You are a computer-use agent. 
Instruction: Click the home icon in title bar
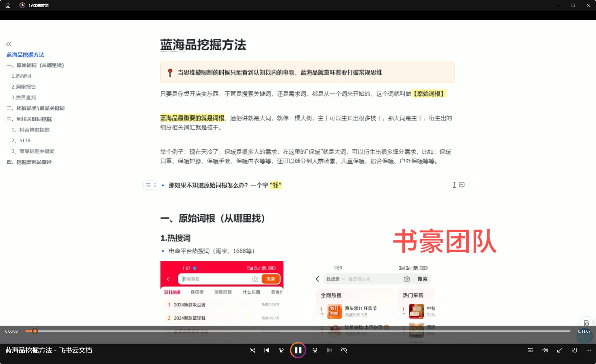pos(8,5)
